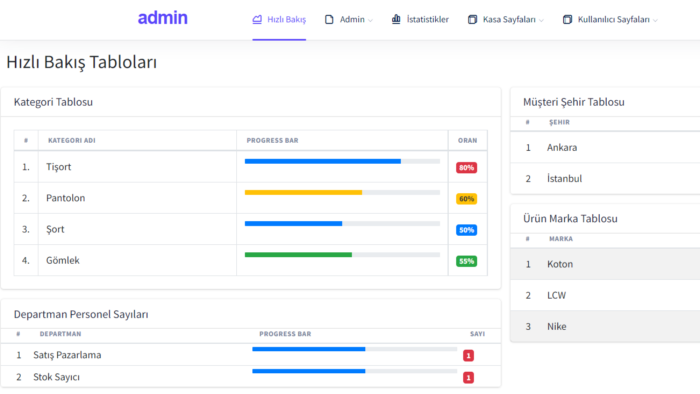The image size is (700, 394).
Task: Click the Ürün Marka Tablosu title
Action: 570,219
